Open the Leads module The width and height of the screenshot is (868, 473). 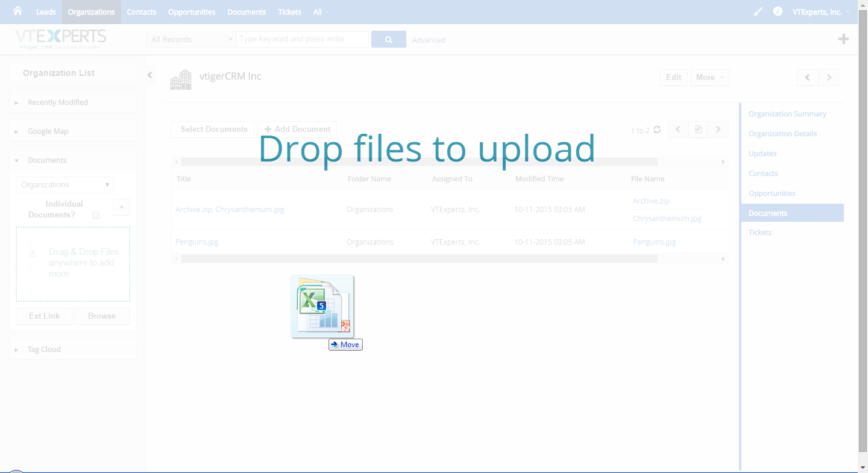(46, 12)
